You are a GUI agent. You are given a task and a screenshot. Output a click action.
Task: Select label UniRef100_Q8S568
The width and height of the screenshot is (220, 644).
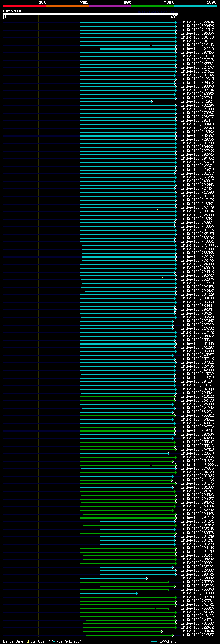point(197,253)
